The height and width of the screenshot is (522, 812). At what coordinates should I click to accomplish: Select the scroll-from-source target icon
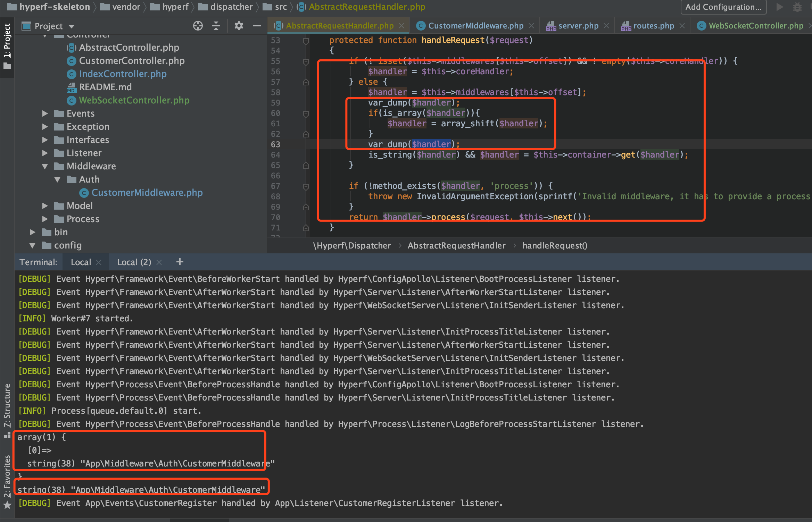(x=198, y=26)
